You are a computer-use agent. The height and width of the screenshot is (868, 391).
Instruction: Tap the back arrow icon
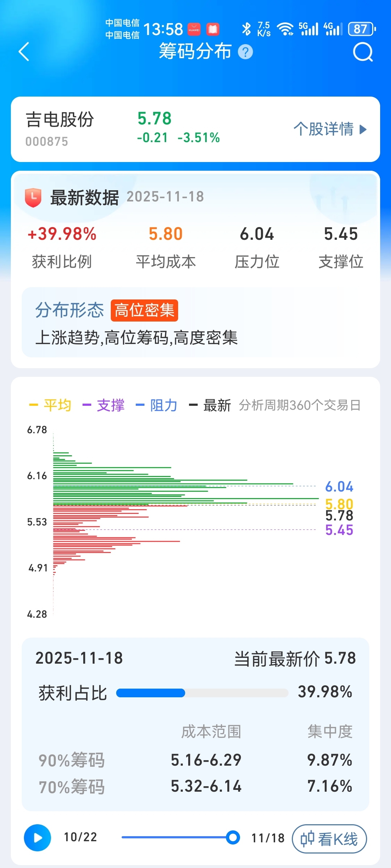(x=24, y=51)
